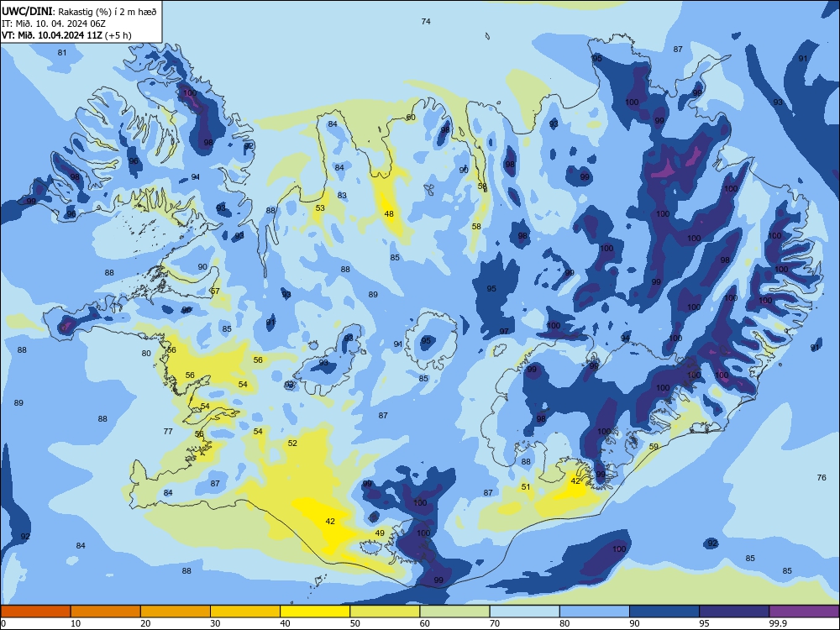The height and width of the screenshot is (630, 840).
Task: Click the legend tick label '50'
Action: point(355,623)
